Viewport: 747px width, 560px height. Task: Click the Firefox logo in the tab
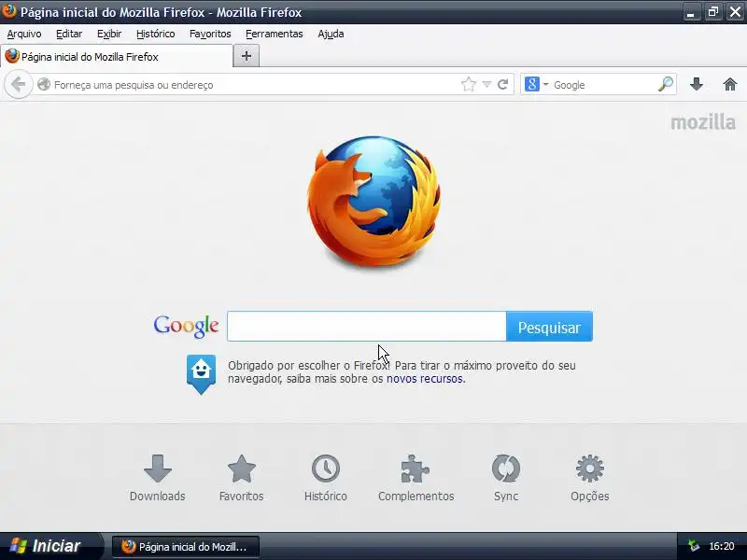coord(11,56)
